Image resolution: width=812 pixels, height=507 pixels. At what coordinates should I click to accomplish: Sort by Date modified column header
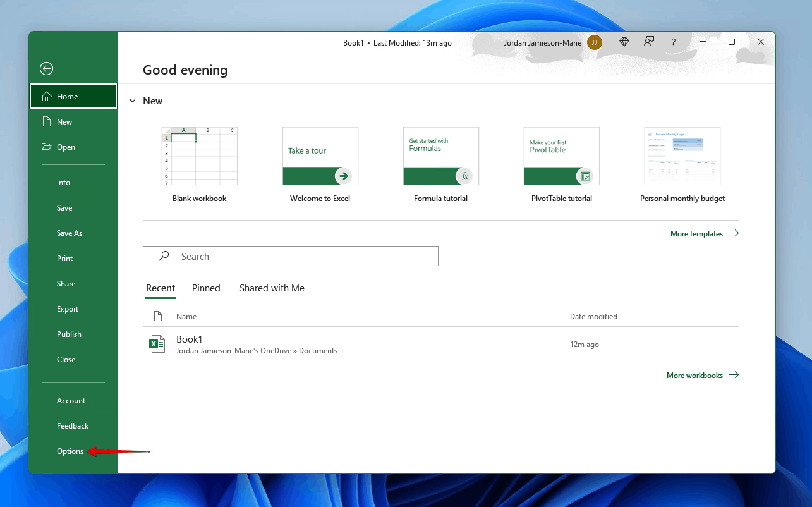(593, 317)
